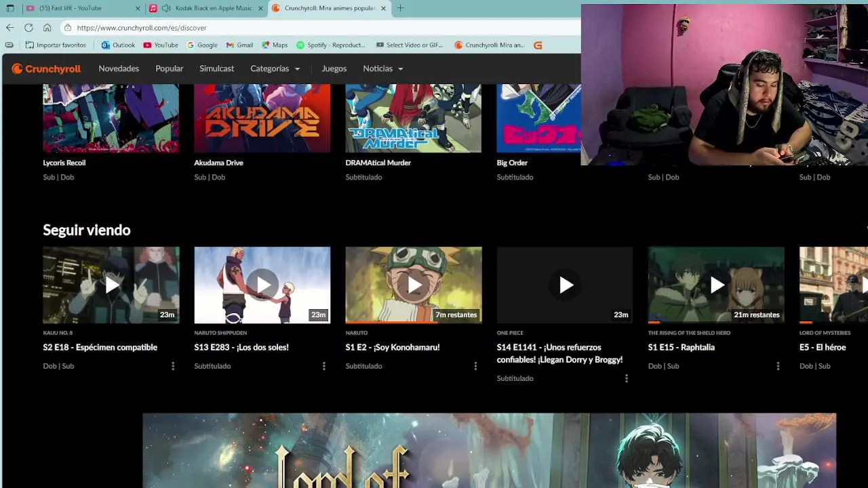Go to Simulcast section

click(217, 68)
